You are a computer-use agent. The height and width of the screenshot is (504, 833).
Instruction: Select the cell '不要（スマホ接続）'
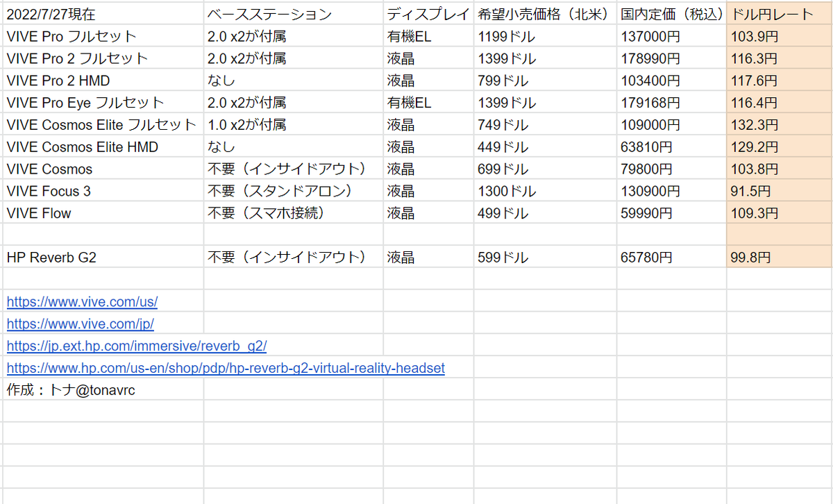294,214
